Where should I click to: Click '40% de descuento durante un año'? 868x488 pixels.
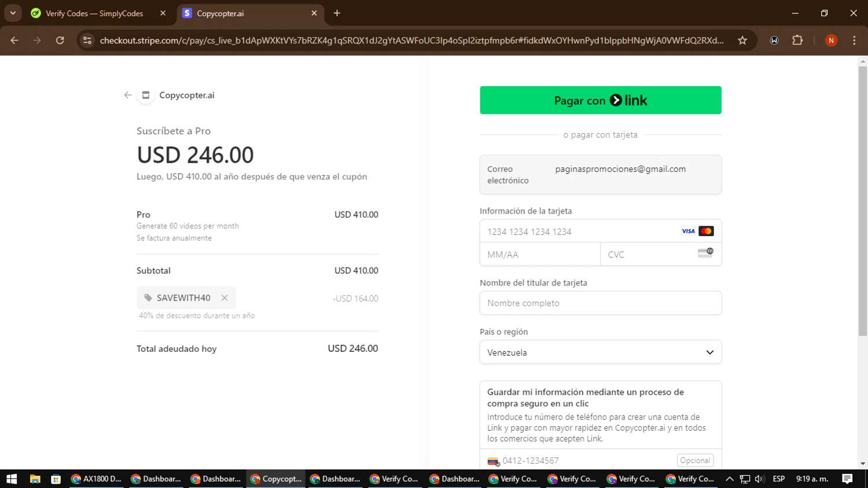pyautogui.click(x=197, y=315)
